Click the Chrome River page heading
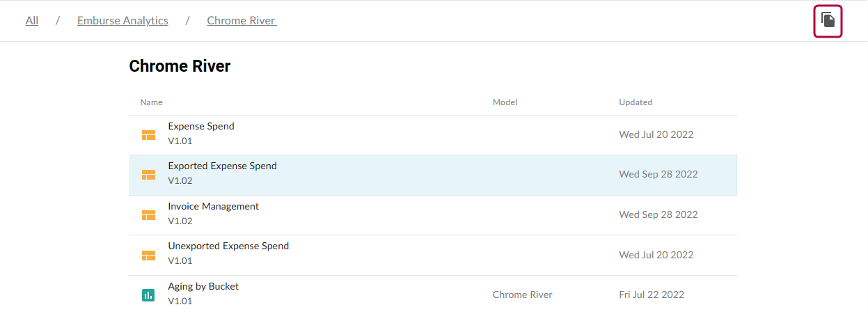The width and height of the screenshot is (868, 314). (x=180, y=66)
